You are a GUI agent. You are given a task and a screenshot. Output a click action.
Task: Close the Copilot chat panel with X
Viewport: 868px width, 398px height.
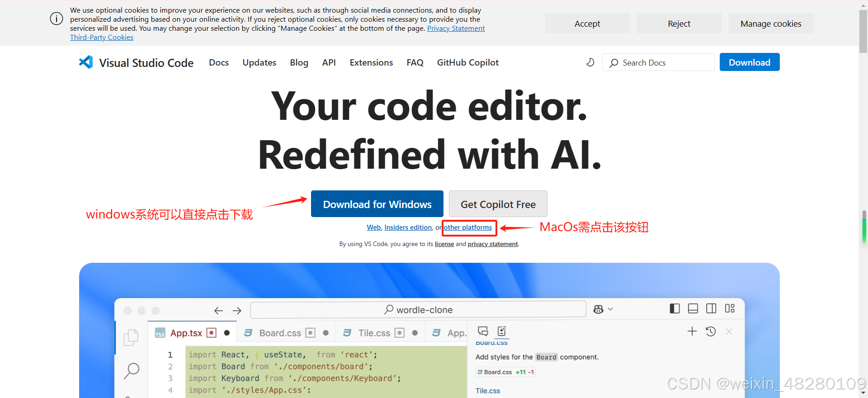729,332
